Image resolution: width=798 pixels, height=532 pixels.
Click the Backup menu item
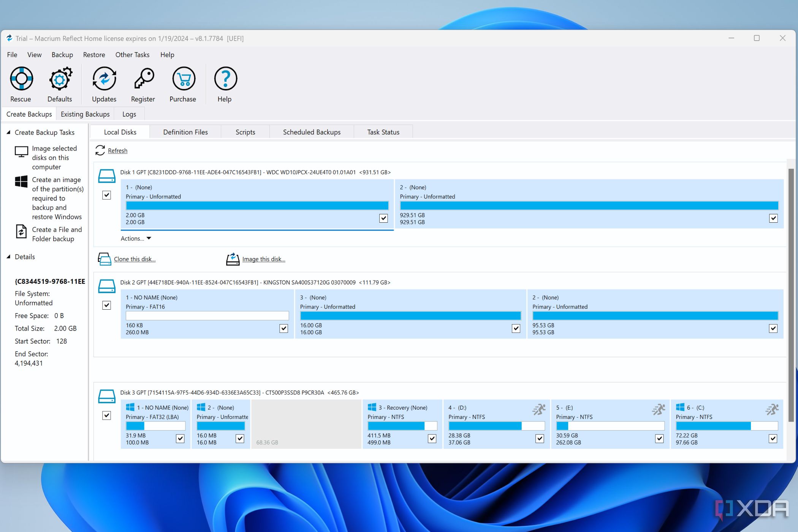(x=62, y=55)
